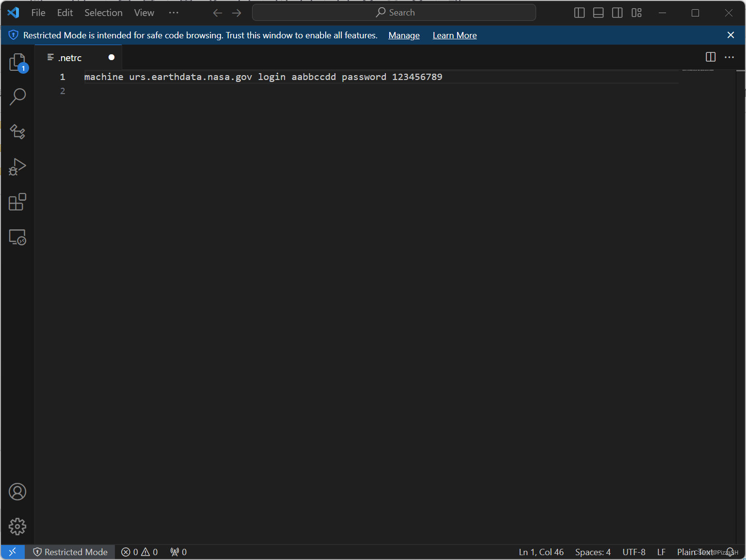
Task: Click the Learn More link
Action: pos(455,35)
